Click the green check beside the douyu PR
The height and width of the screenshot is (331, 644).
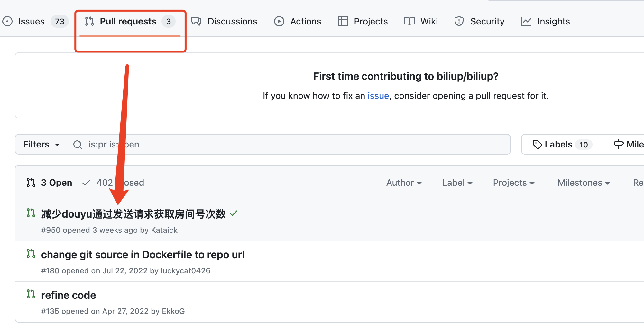click(x=234, y=213)
